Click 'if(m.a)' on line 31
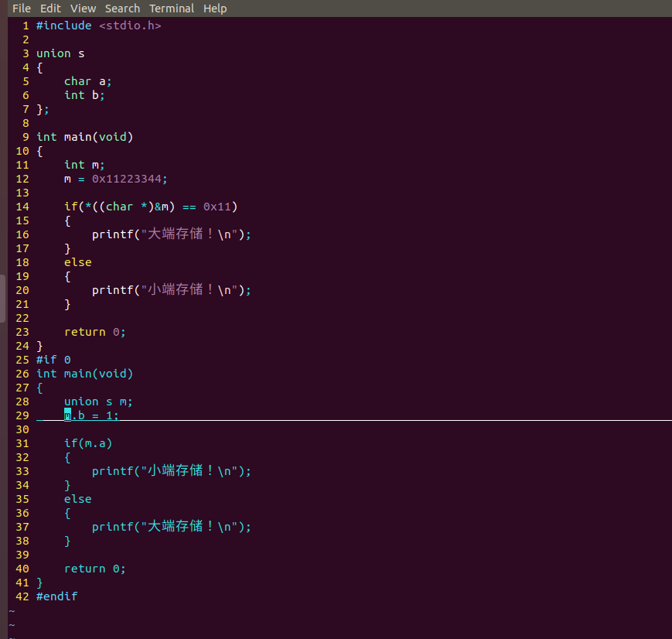This screenshot has height=639, width=672. coord(87,443)
